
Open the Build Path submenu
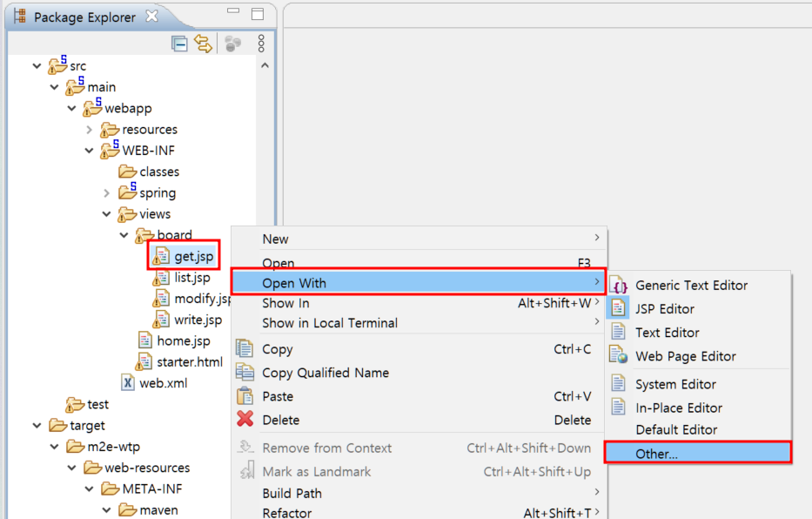coord(419,493)
